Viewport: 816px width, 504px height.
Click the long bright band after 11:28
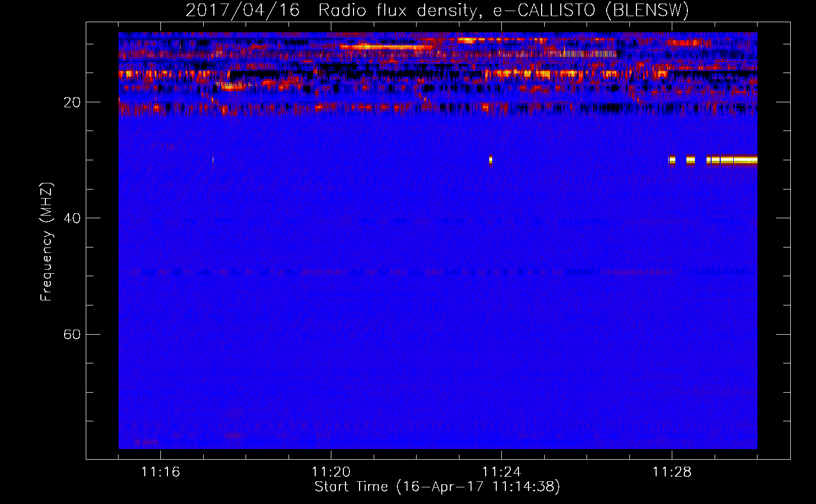click(732, 160)
